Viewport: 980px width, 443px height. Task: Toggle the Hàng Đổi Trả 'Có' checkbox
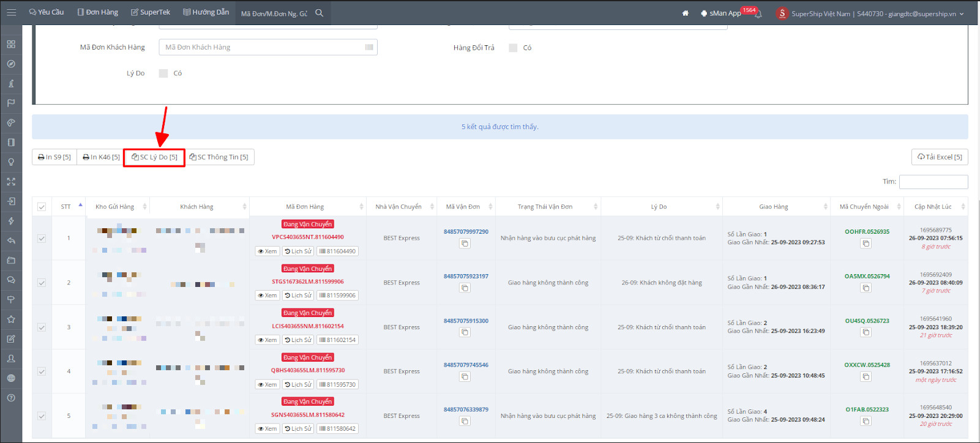point(513,48)
